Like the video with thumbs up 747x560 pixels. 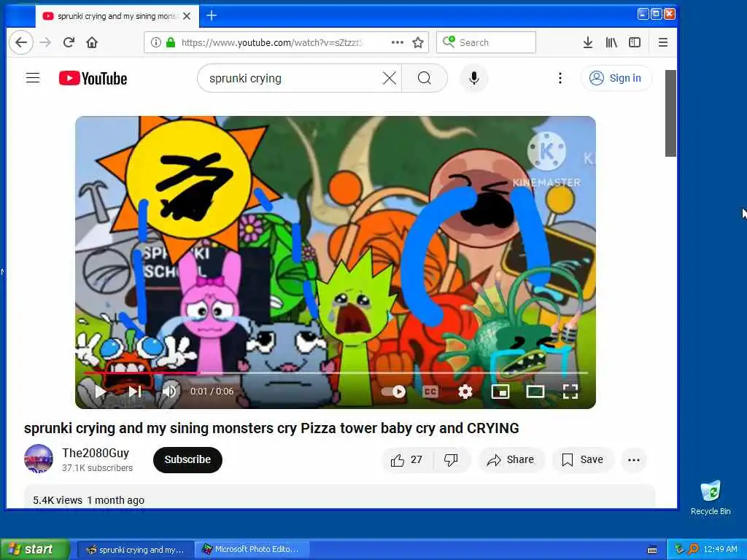407,459
